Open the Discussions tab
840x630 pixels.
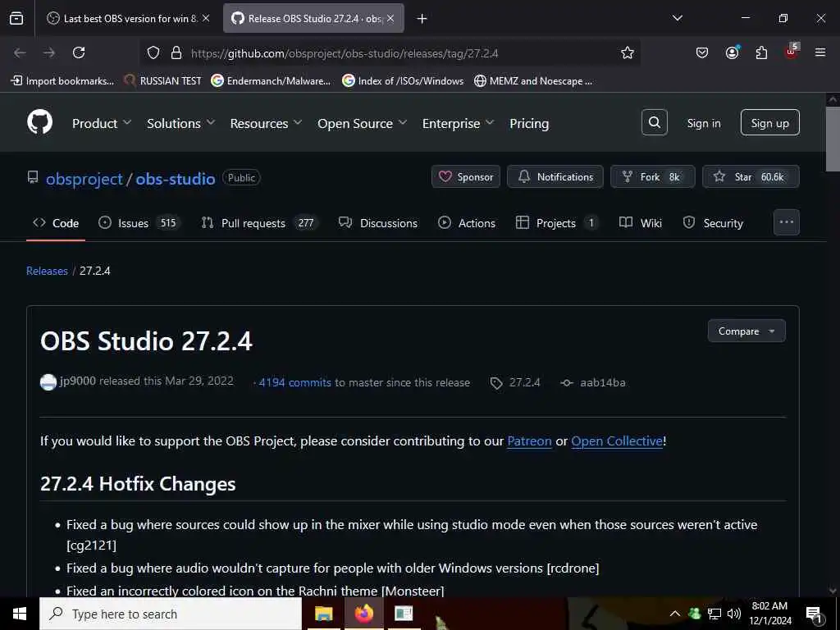[378, 223]
